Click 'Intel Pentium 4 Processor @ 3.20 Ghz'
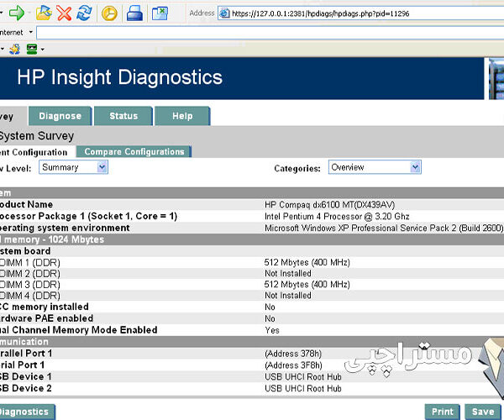 tap(337, 216)
